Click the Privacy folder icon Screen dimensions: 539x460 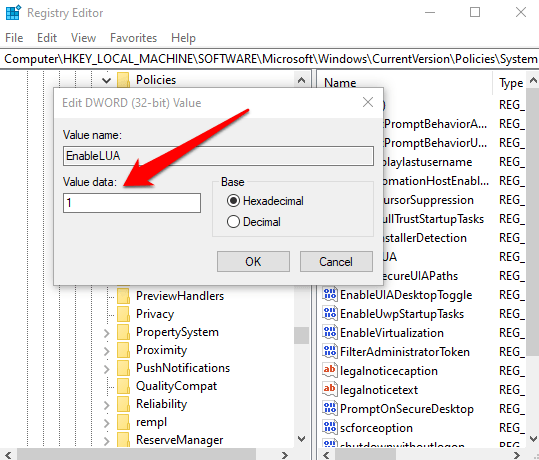click(x=123, y=314)
